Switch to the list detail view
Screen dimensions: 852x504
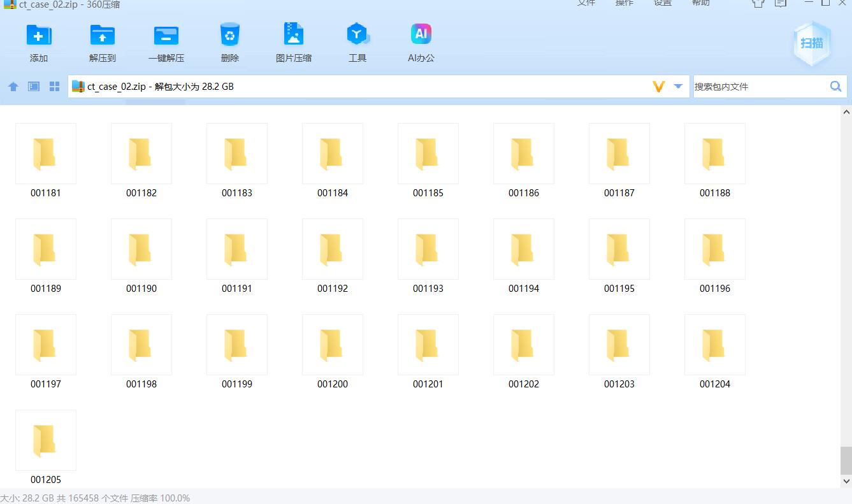tap(34, 87)
